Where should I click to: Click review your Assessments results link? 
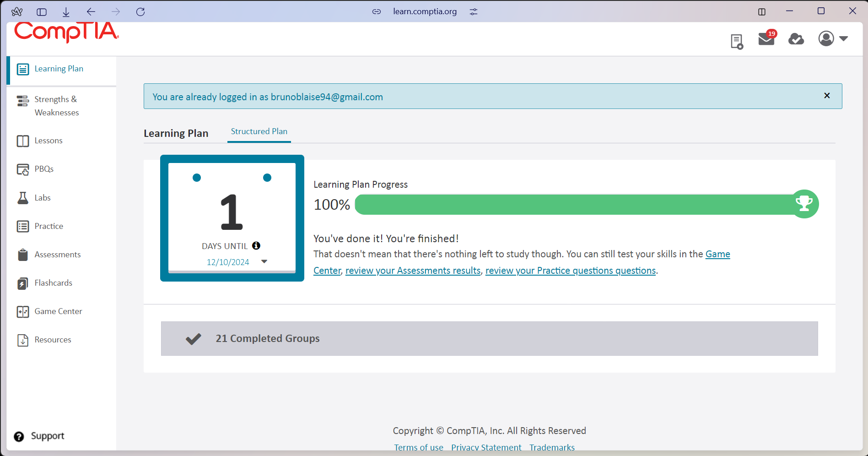click(413, 271)
